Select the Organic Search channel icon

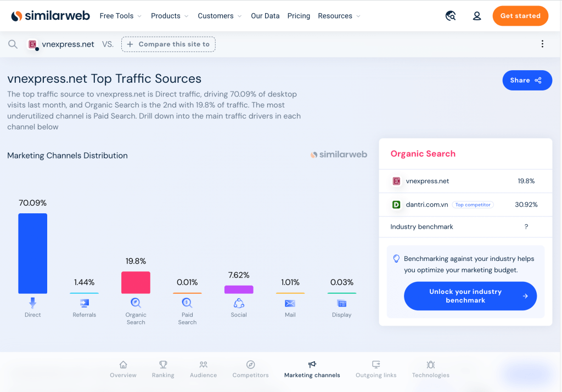point(136,303)
